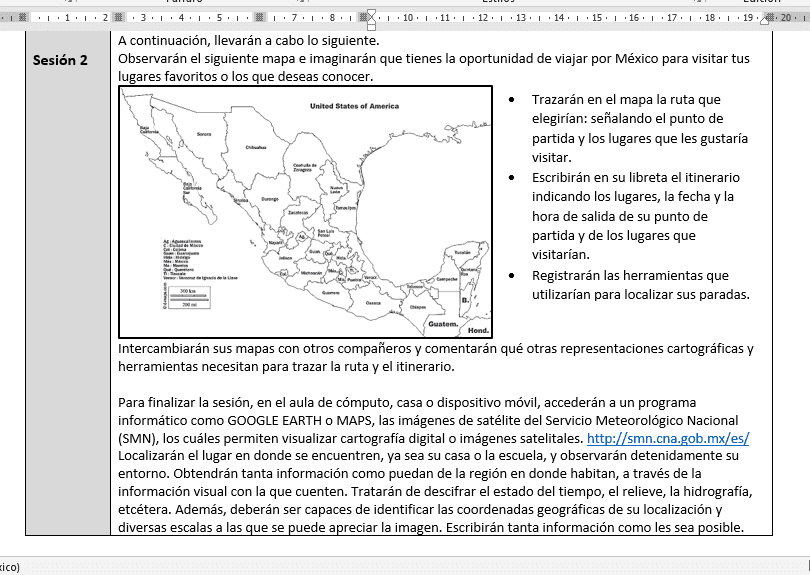The image size is (810, 575).
Task: Click the bullet "Trazarán en el mapa la ruta que"
Action: click(626, 99)
